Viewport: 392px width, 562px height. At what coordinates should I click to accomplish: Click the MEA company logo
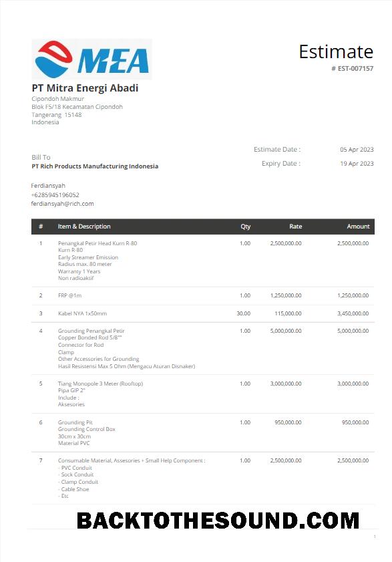[x=91, y=59]
